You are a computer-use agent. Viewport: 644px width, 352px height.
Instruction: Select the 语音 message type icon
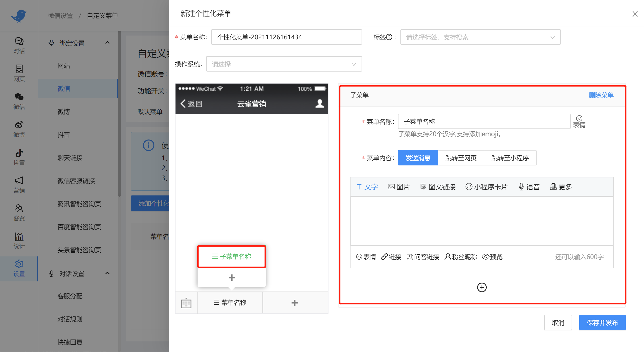529,187
